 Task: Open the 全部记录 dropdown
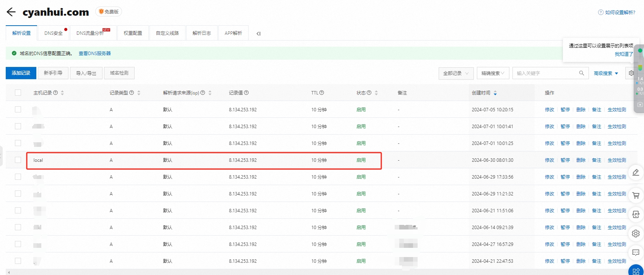[456, 73]
